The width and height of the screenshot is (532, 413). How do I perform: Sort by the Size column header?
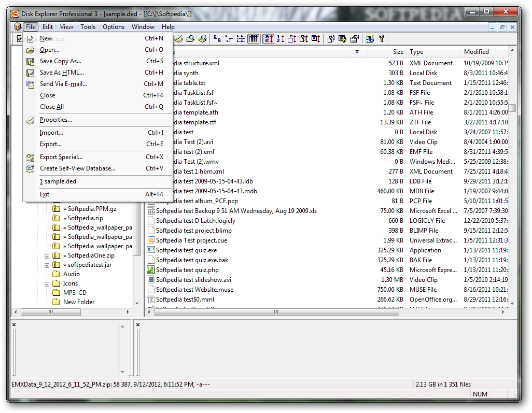click(x=386, y=52)
